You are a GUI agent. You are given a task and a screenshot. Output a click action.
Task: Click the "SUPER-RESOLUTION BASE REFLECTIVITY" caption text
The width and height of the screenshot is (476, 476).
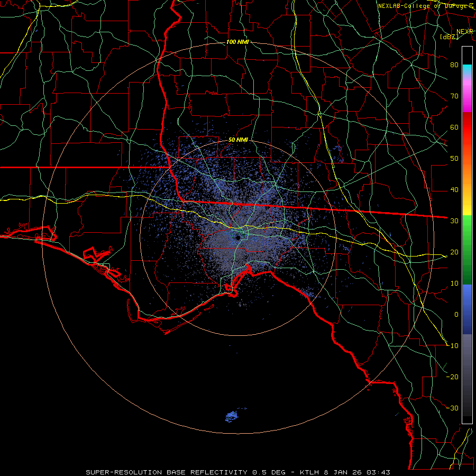tap(167, 472)
